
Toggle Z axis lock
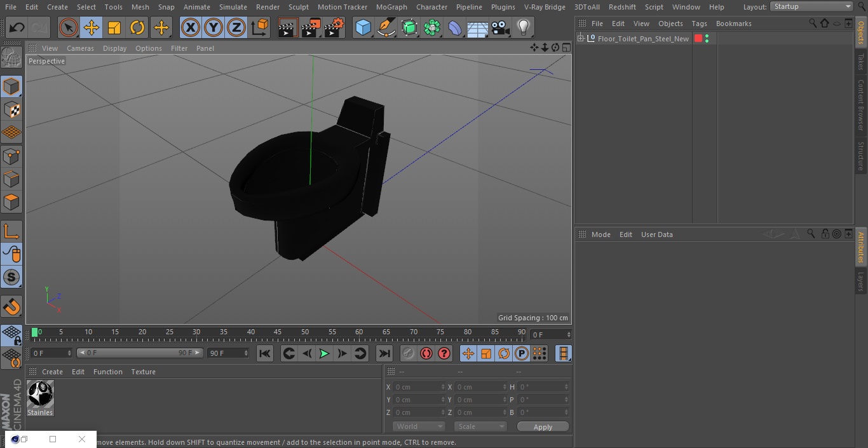[x=236, y=27]
